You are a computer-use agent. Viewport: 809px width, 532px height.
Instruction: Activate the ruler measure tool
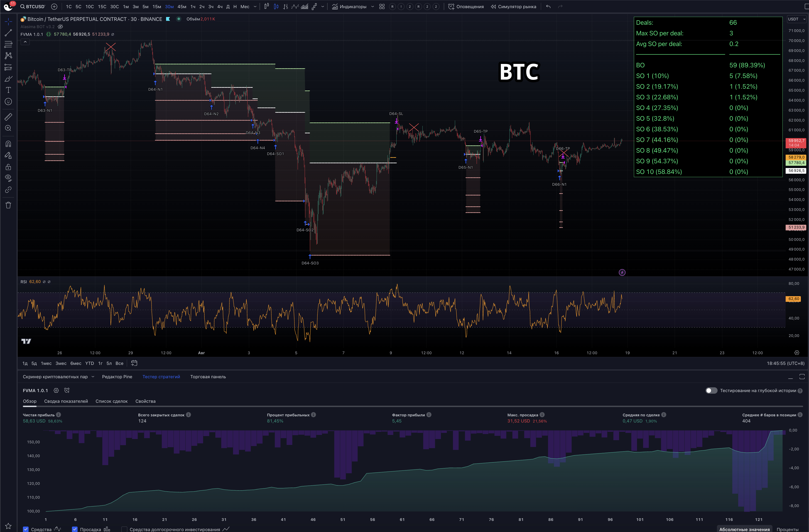coord(8,117)
